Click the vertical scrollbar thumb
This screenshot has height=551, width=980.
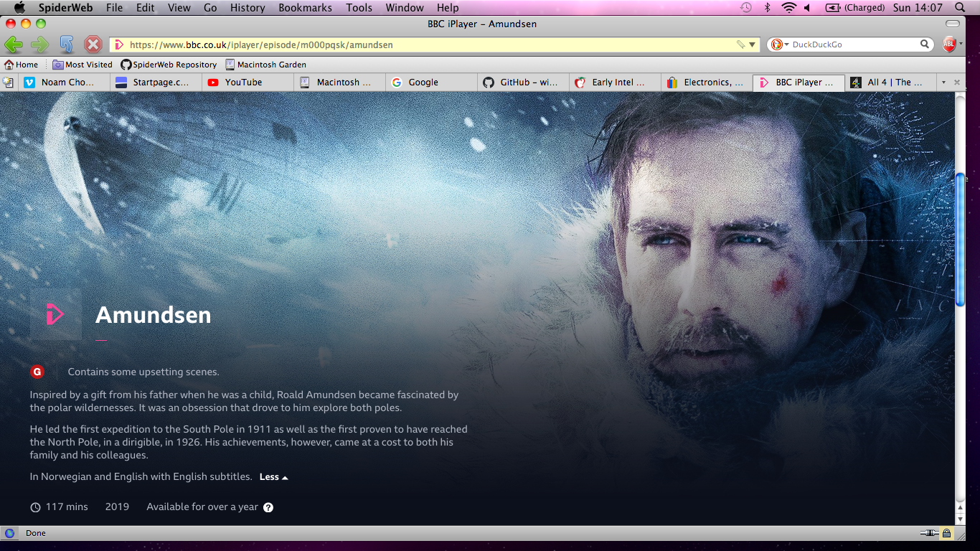pos(960,239)
